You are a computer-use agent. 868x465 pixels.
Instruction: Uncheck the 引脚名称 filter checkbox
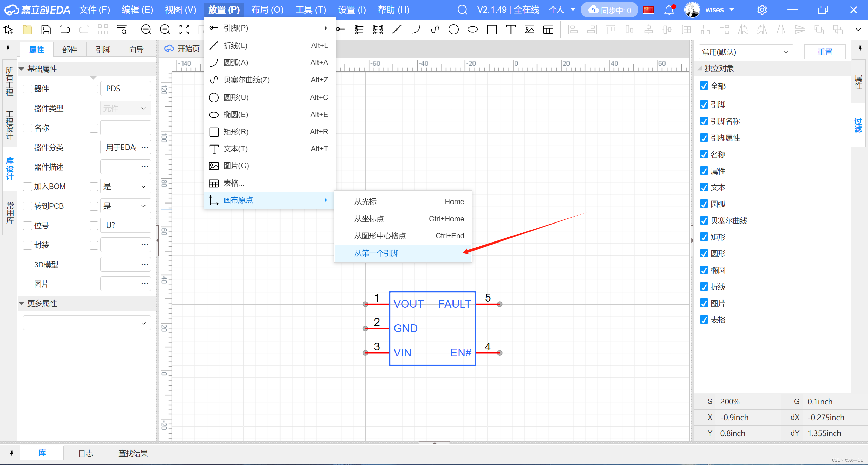(704, 121)
